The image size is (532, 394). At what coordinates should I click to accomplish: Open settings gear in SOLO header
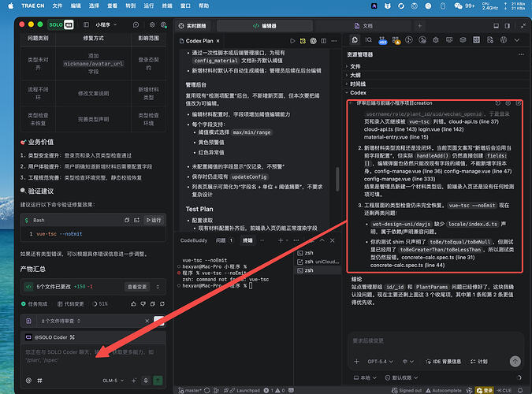[152, 24]
